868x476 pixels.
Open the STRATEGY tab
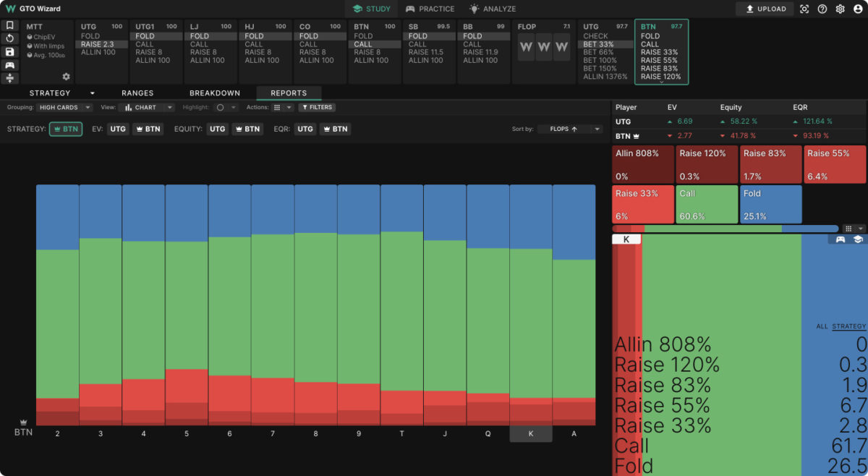pyautogui.click(x=50, y=93)
